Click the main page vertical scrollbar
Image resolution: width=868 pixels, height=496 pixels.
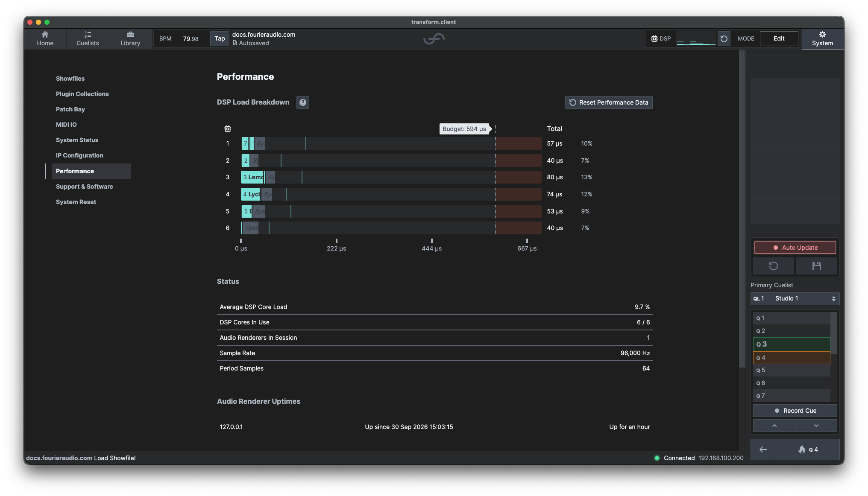pyautogui.click(x=742, y=209)
